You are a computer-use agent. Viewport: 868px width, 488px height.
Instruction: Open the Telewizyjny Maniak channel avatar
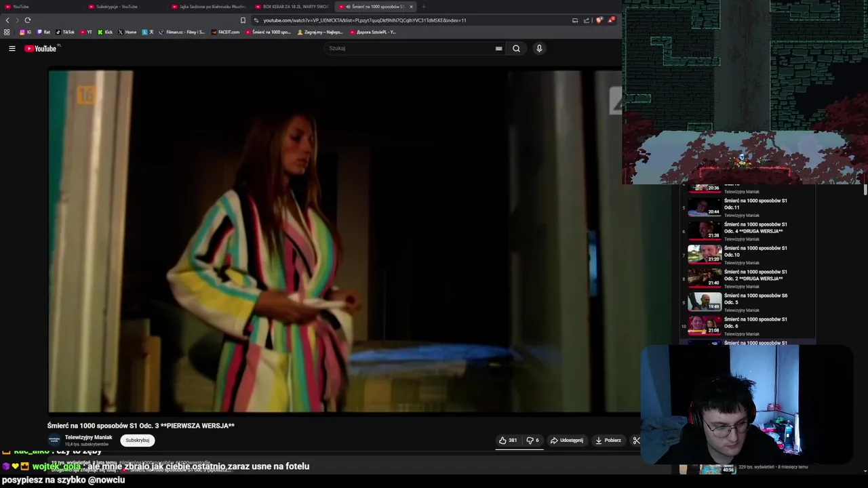click(54, 441)
